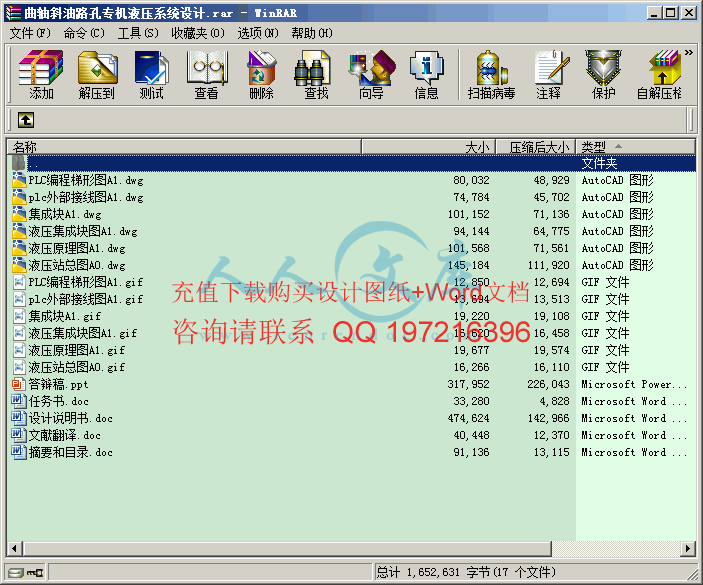
Task: Open the View (查看) book icon
Action: point(207,74)
